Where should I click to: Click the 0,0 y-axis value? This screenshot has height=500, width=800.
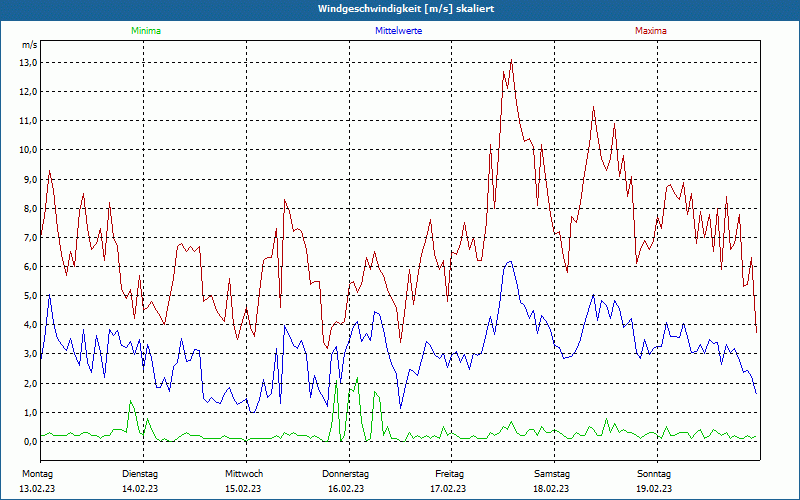click(x=30, y=442)
